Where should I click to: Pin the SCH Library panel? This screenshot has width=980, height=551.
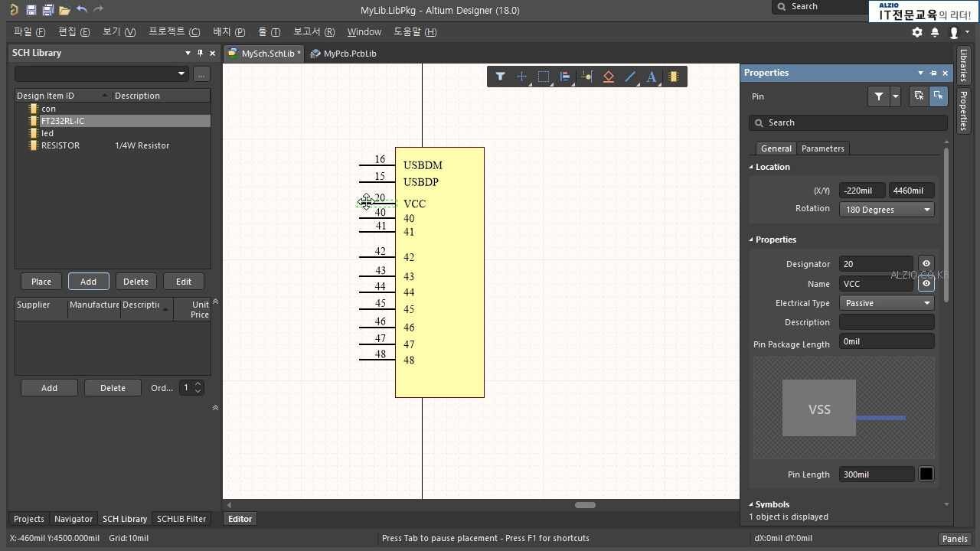pyautogui.click(x=200, y=53)
